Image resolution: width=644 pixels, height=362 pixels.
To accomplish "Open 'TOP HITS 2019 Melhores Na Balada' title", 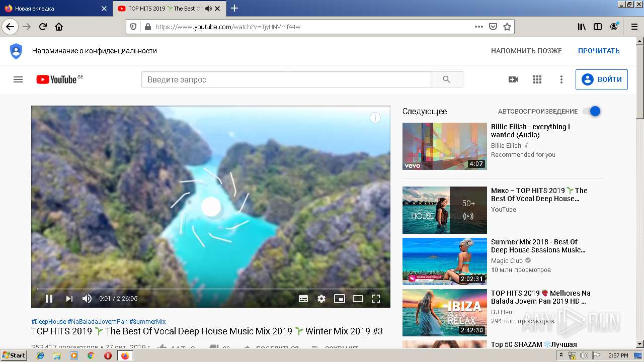I will [x=540, y=297].
